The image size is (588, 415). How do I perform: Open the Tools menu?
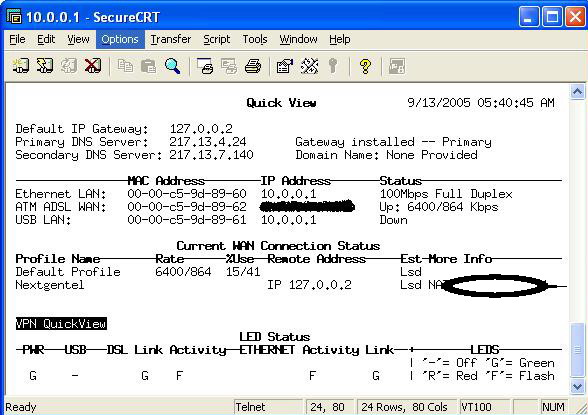pos(255,39)
